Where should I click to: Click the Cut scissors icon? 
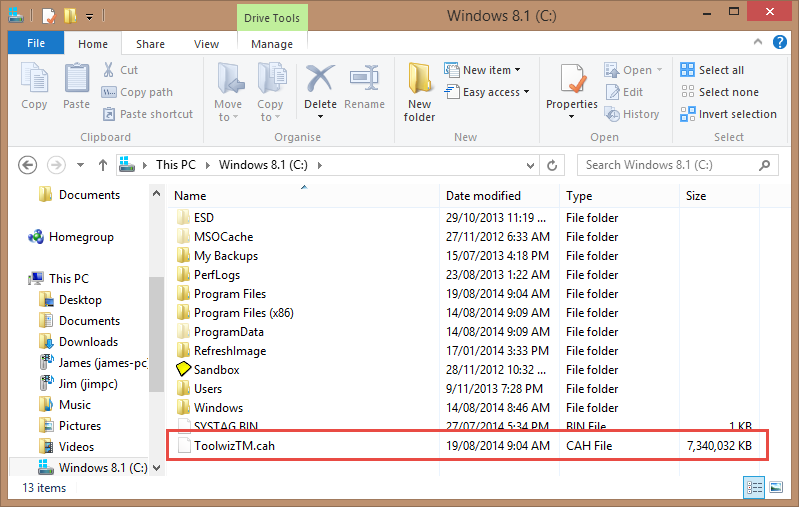[108, 70]
